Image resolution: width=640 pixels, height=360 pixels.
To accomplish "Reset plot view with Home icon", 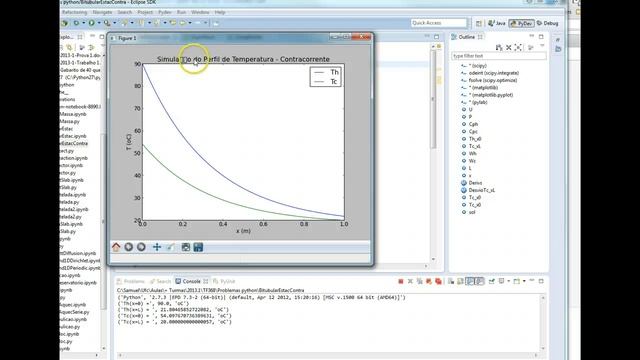I will 116,247.
